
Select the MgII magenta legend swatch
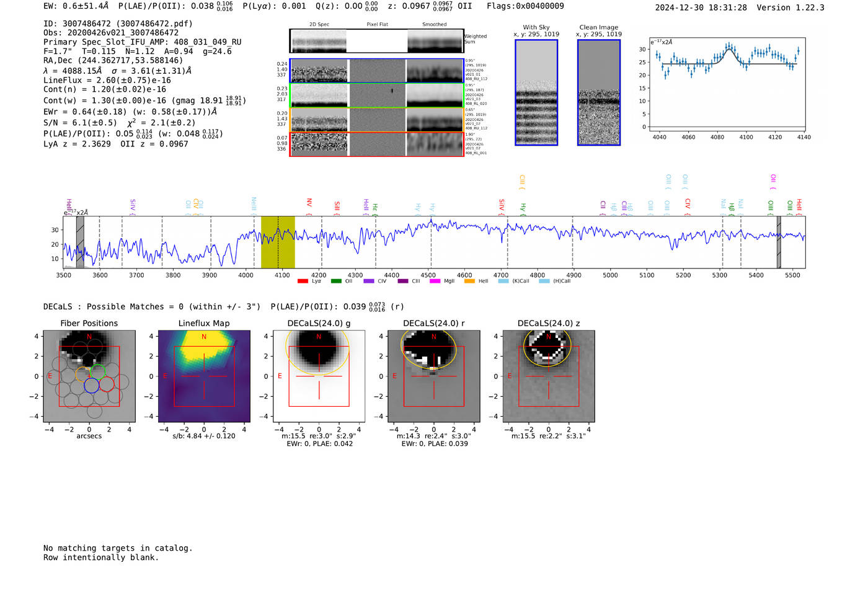(435, 281)
